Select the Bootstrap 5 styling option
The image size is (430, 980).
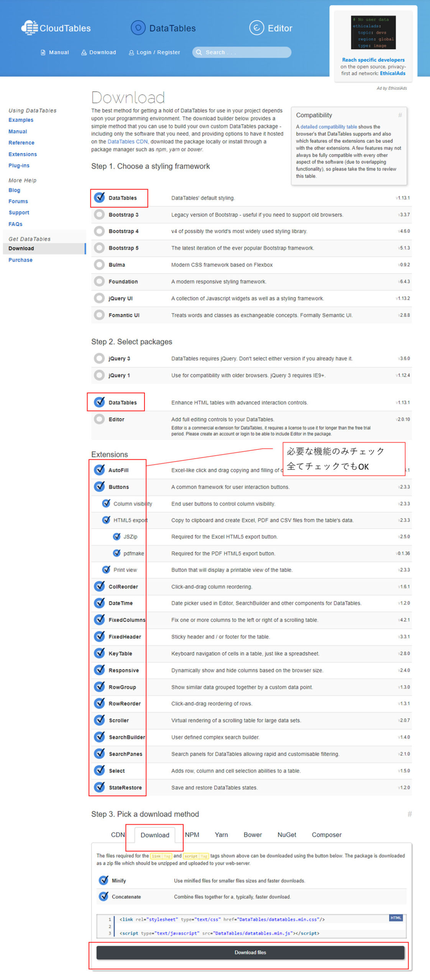99,248
